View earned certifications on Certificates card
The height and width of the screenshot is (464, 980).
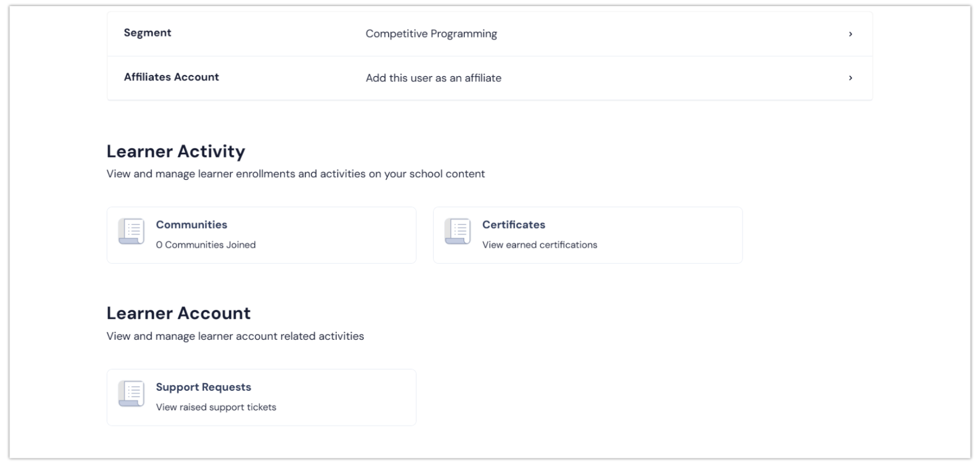coord(540,245)
